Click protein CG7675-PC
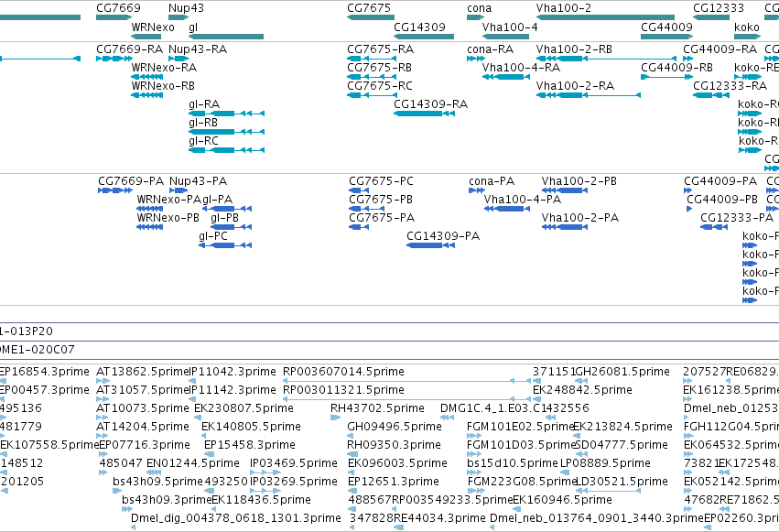 [x=381, y=181]
